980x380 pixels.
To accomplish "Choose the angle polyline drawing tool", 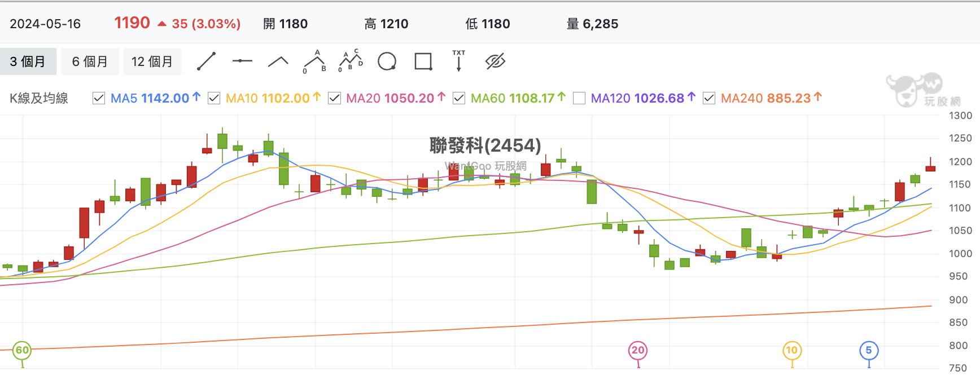I will 278,61.
